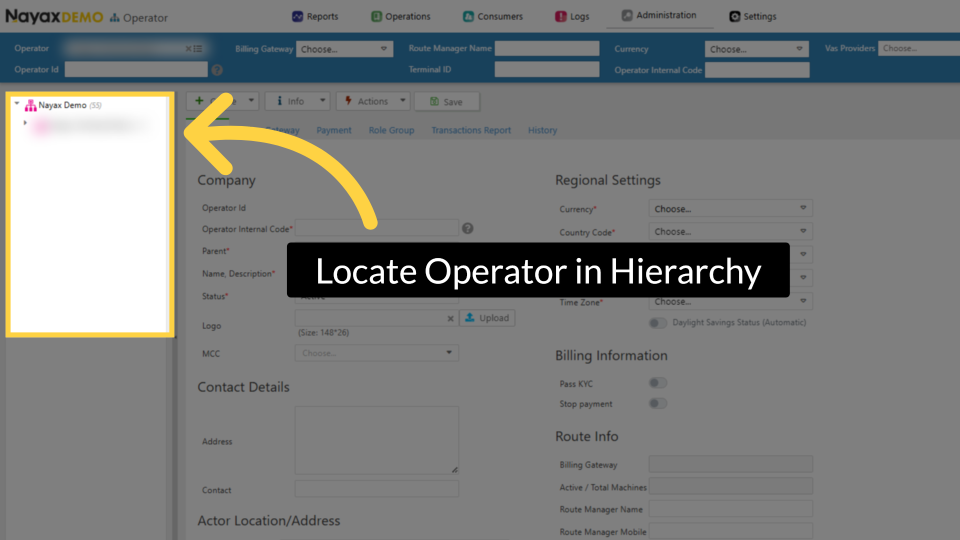This screenshot has height=540, width=960.
Task: Switch to the Transactions Report tab
Action: tap(471, 130)
